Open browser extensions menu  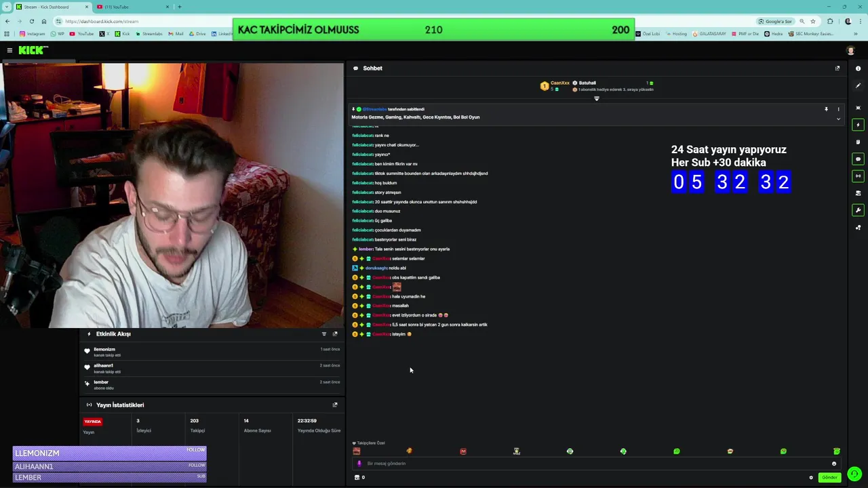click(x=830, y=21)
